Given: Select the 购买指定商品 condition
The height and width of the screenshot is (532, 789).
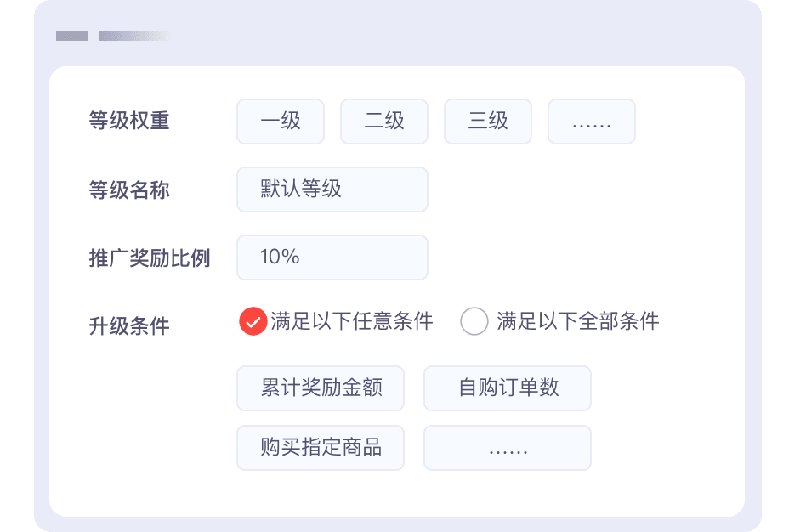Looking at the screenshot, I should (321, 448).
